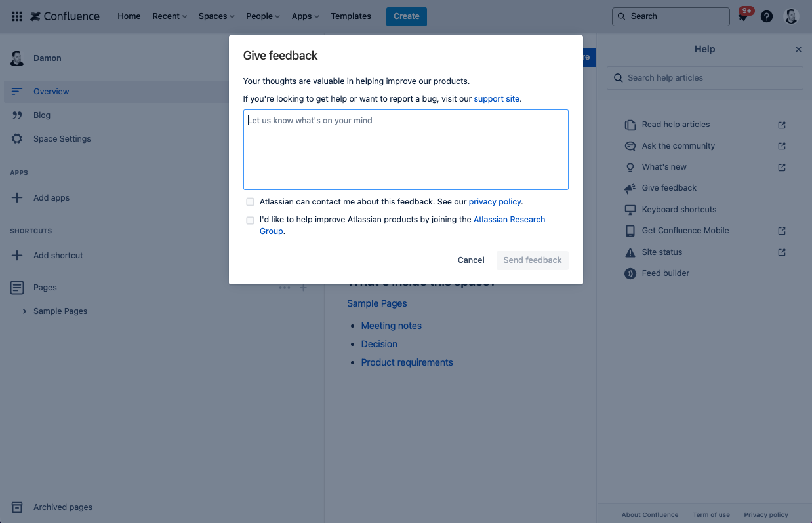Screen dimensions: 812x523
Task: Check 'join Atlassian Research Group' checkbox
Action: (x=251, y=220)
